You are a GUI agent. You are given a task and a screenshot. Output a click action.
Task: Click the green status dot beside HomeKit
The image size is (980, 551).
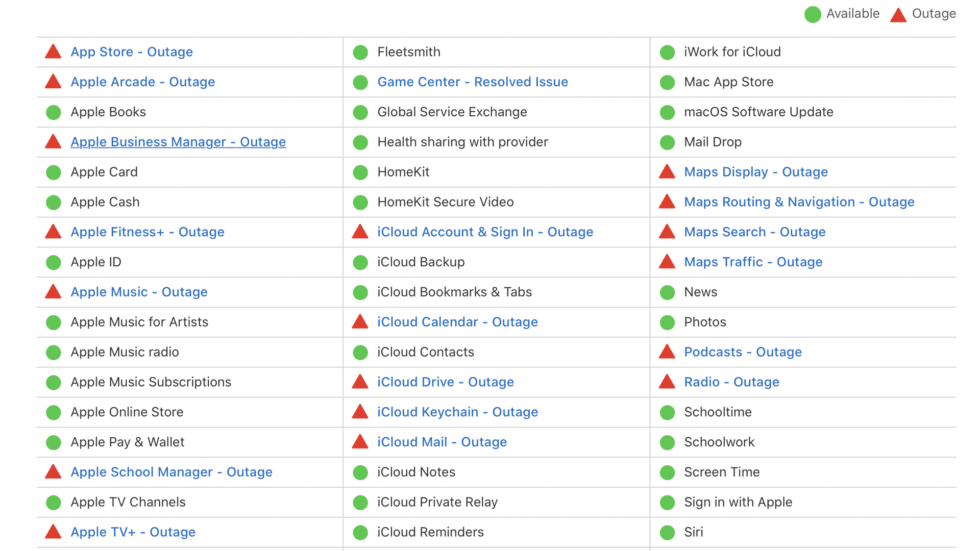[x=361, y=172]
